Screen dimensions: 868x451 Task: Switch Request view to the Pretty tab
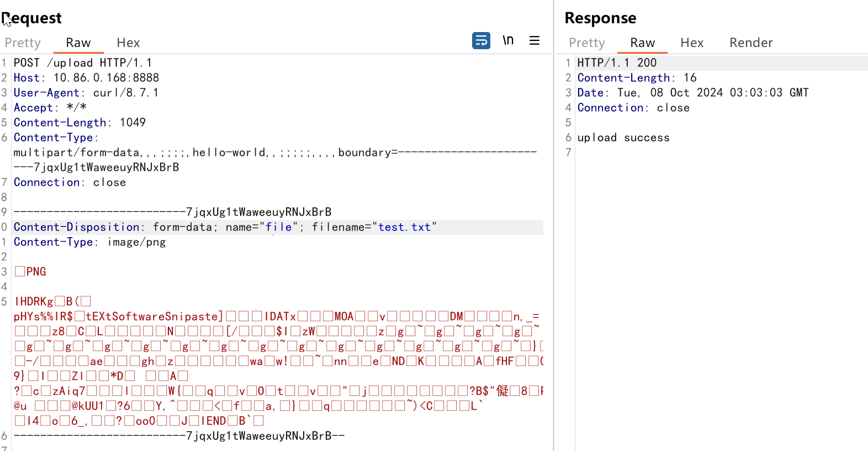pyautogui.click(x=23, y=43)
